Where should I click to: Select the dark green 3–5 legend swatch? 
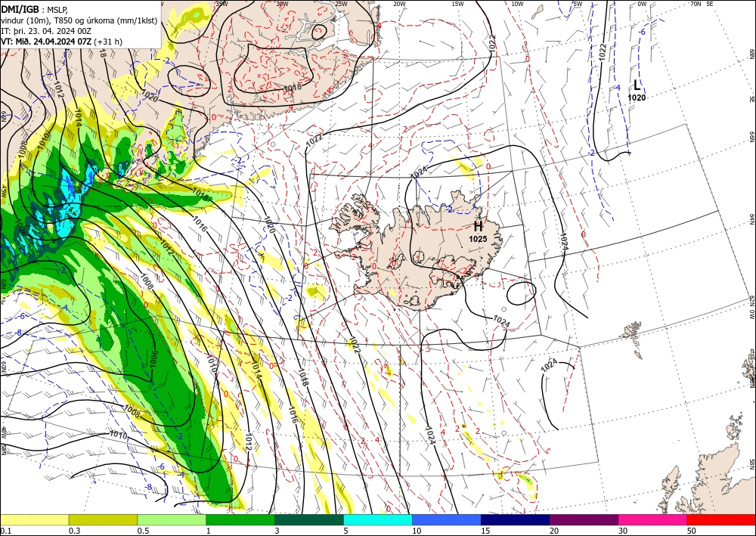tap(309, 519)
